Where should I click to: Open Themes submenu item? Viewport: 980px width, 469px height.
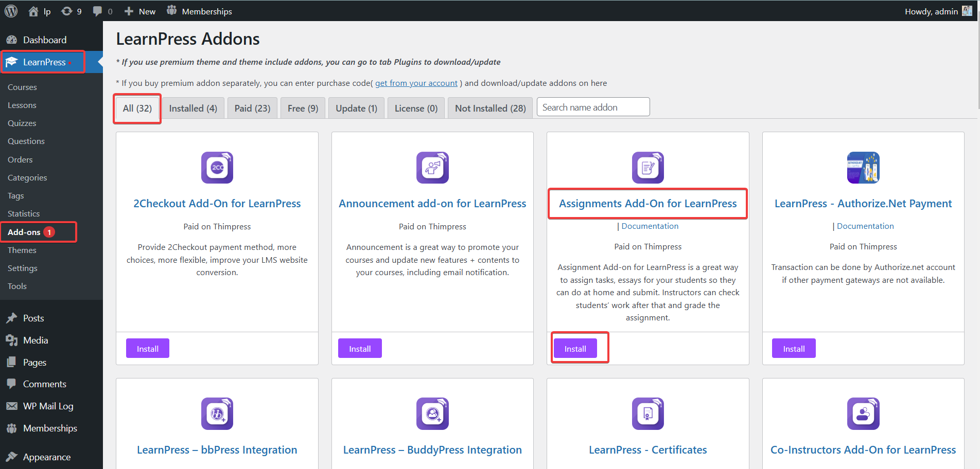click(22, 250)
